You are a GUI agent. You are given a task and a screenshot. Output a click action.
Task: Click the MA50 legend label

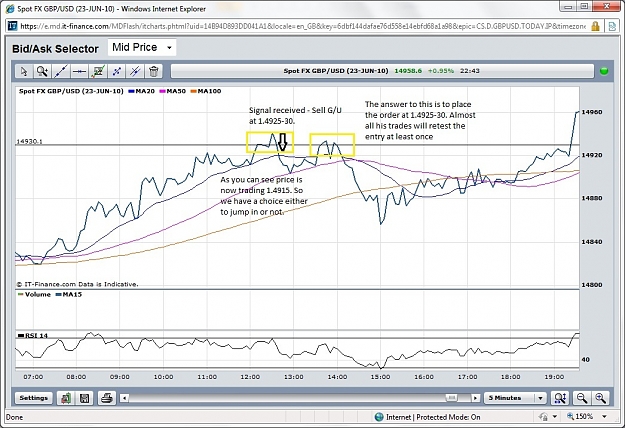pos(173,91)
